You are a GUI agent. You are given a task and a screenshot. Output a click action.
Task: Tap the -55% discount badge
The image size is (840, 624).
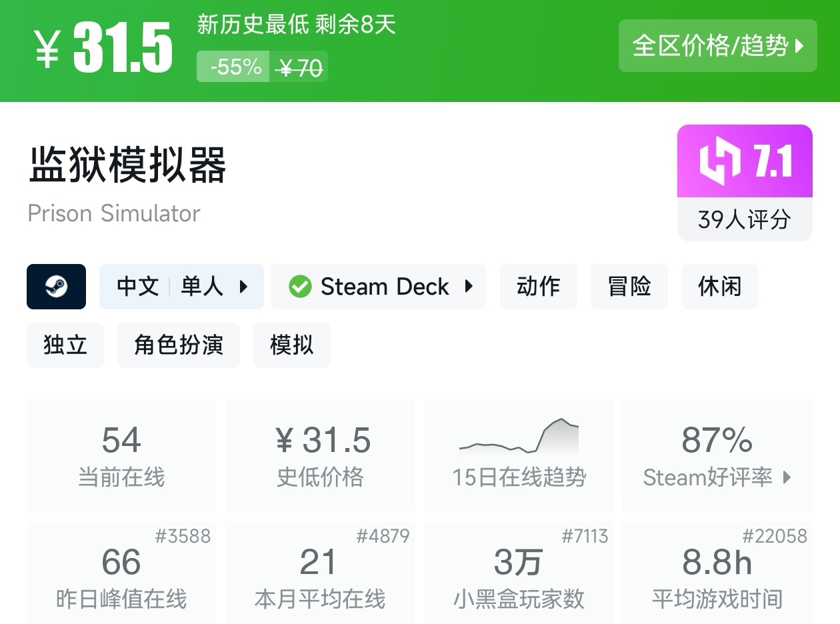click(236, 67)
